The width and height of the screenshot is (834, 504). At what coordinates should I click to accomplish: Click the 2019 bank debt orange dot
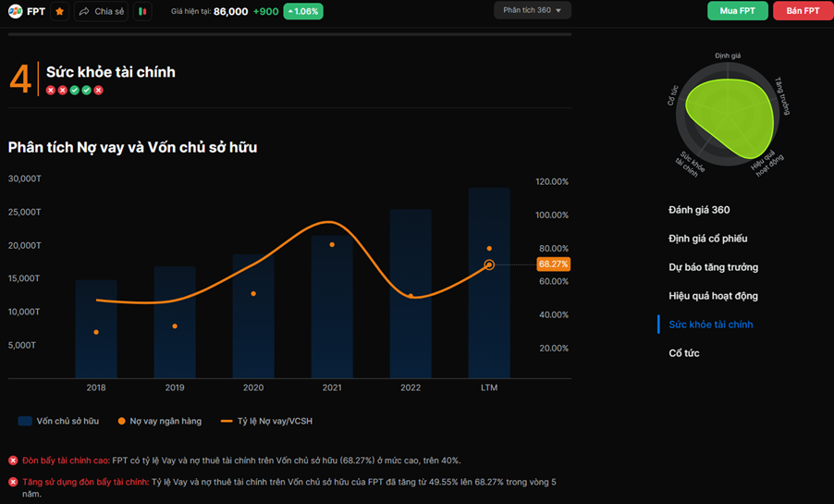pyautogui.click(x=175, y=326)
